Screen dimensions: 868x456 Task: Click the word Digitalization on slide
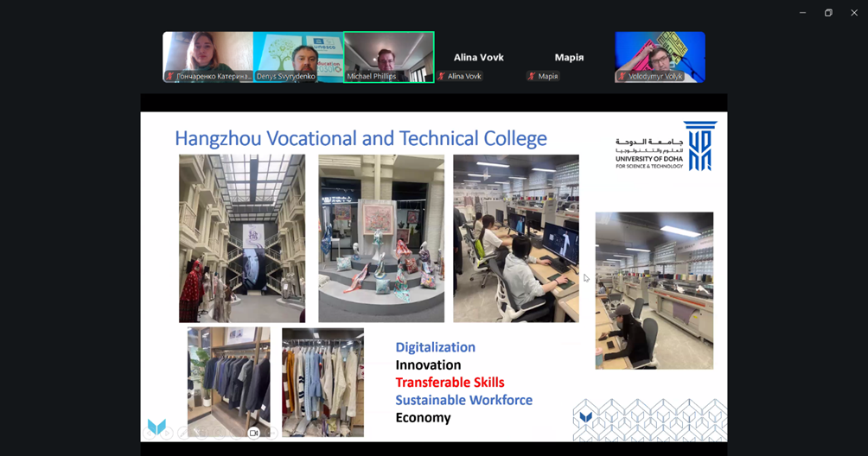435,347
